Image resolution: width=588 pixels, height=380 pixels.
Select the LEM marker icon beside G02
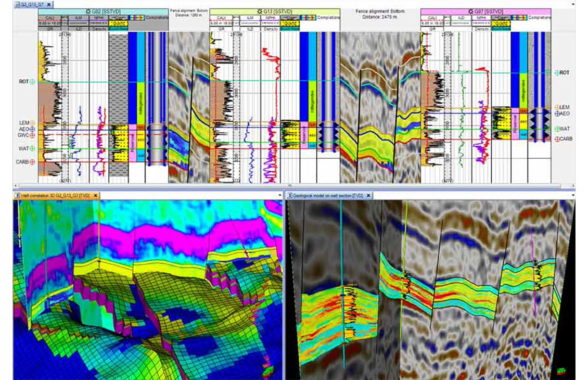33,122
